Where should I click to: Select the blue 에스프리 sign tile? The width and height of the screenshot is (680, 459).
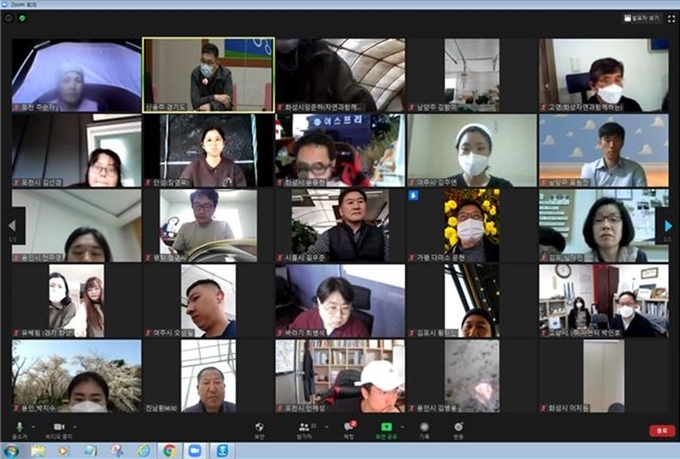[x=340, y=151]
